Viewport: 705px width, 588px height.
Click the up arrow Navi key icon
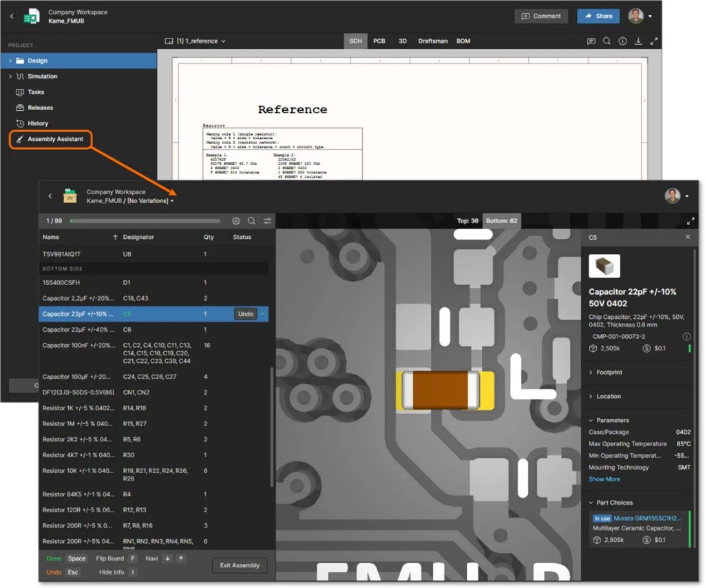181,559
